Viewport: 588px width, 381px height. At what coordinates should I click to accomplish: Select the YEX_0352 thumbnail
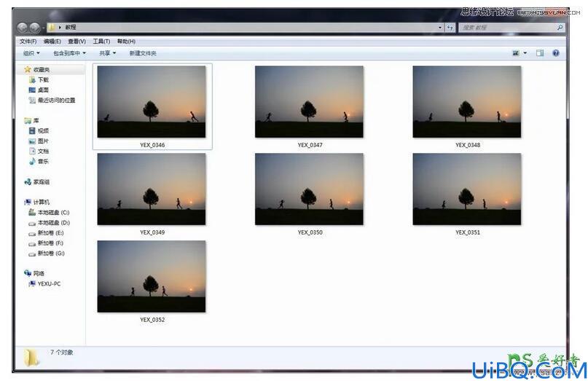tap(152, 276)
